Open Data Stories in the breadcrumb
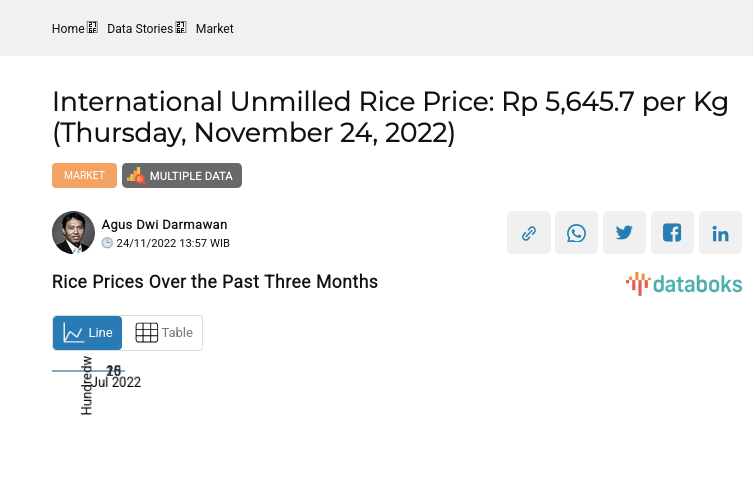Screen dimensions: 753x498 pyautogui.click(x=140, y=29)
